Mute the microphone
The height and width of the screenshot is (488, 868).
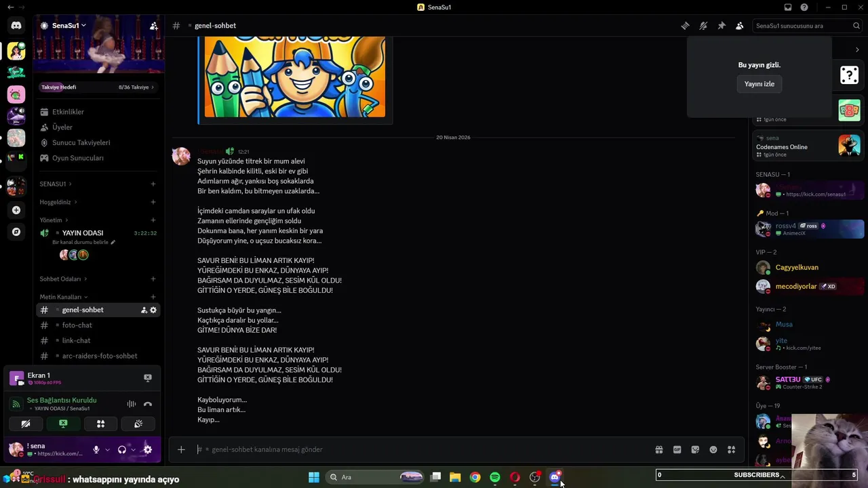pyautogui.click(x=96, y=449)
